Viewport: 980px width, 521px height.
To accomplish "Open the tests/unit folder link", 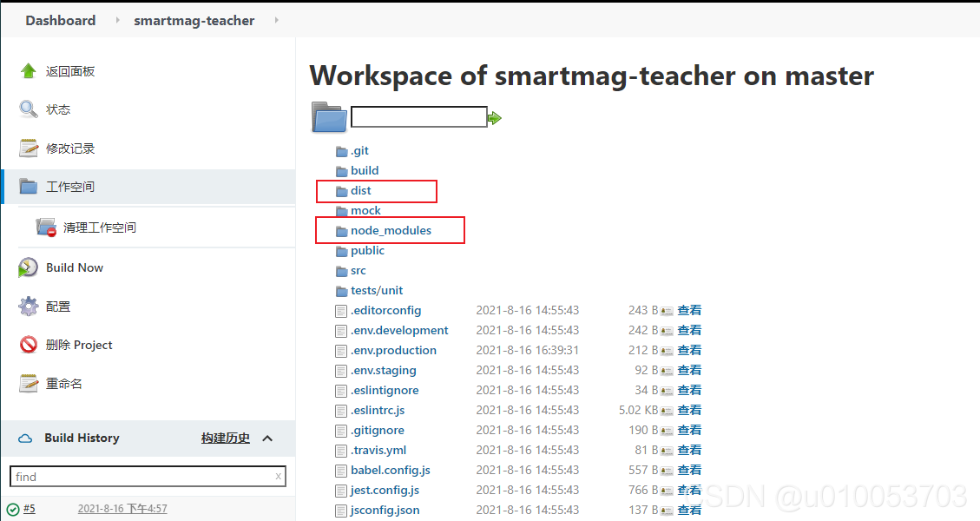I will pyautogui.click(x=377, y=290).
